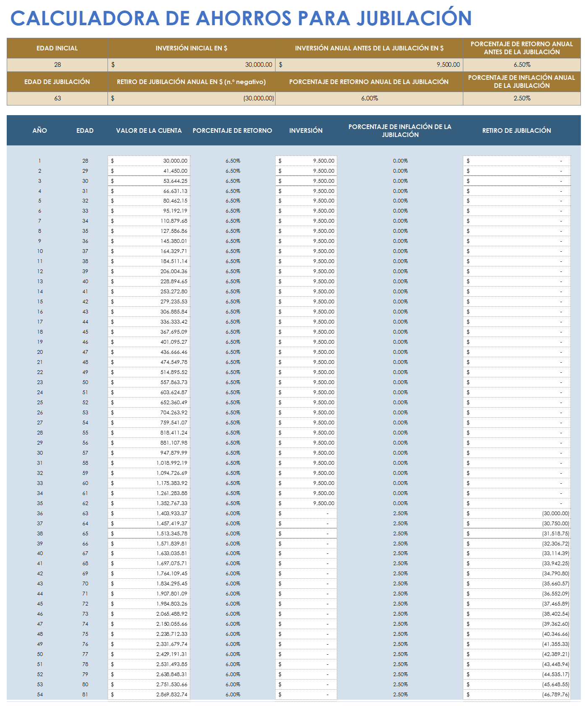Click the 'EDAD INICIAL' header
The width and height of the screenshot is (588, 706).
pyautogui.click(x=57, y=48)
